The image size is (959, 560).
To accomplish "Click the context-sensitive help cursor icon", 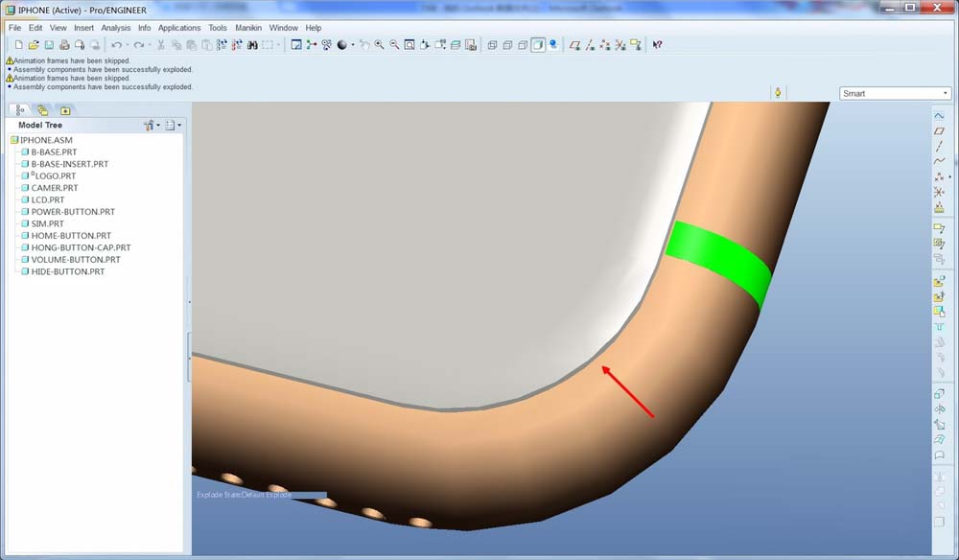I will pos(658,45).
